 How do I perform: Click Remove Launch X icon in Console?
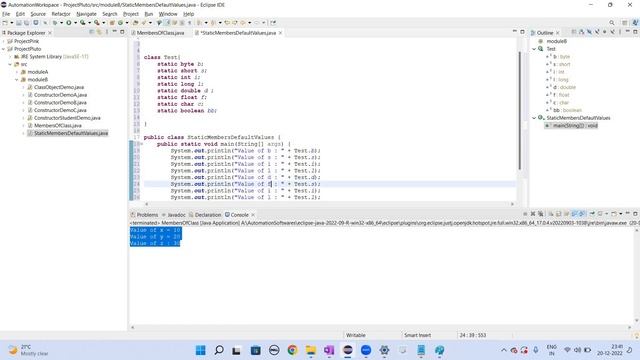(x=533, y=214)
